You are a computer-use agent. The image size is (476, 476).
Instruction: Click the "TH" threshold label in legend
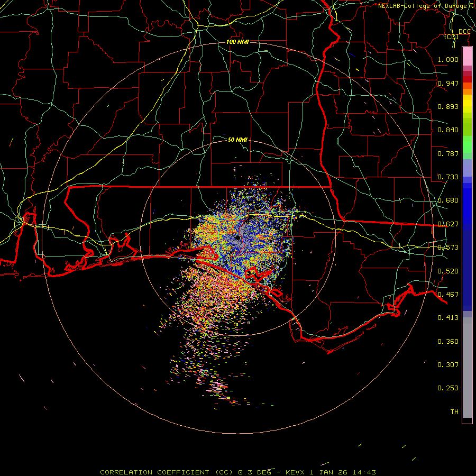pyautogui.click(x=454, y=412)
